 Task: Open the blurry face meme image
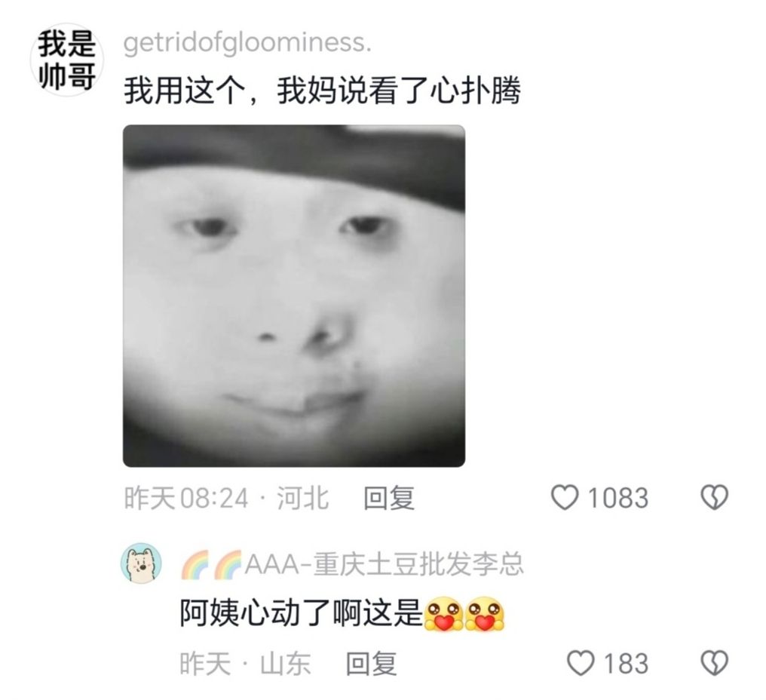[293, 296]
